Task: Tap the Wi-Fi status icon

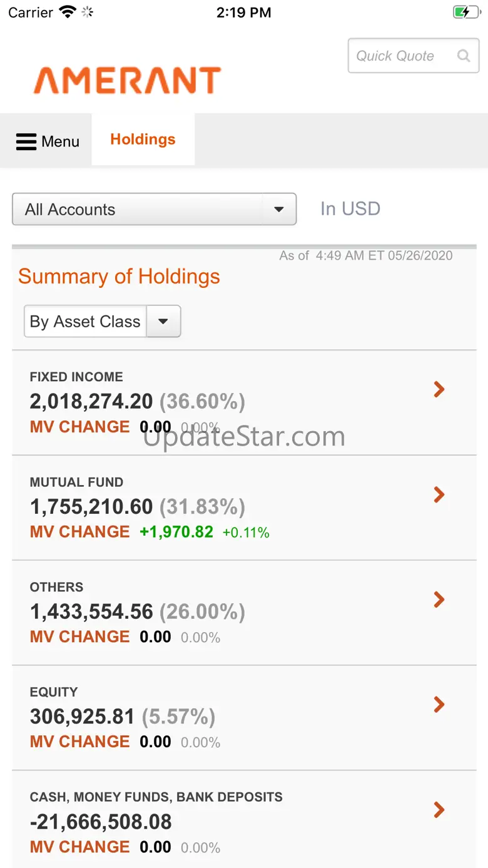Action: pos(66,13)
